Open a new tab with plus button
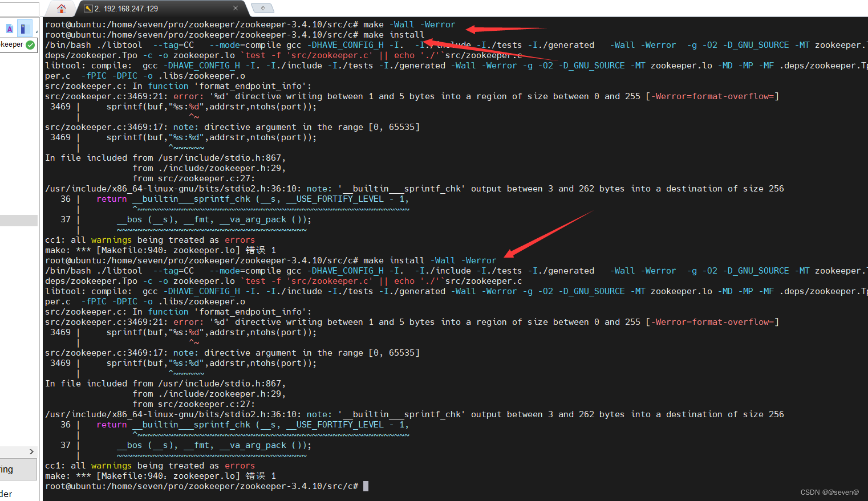868x501 pixels. [263, 9]
